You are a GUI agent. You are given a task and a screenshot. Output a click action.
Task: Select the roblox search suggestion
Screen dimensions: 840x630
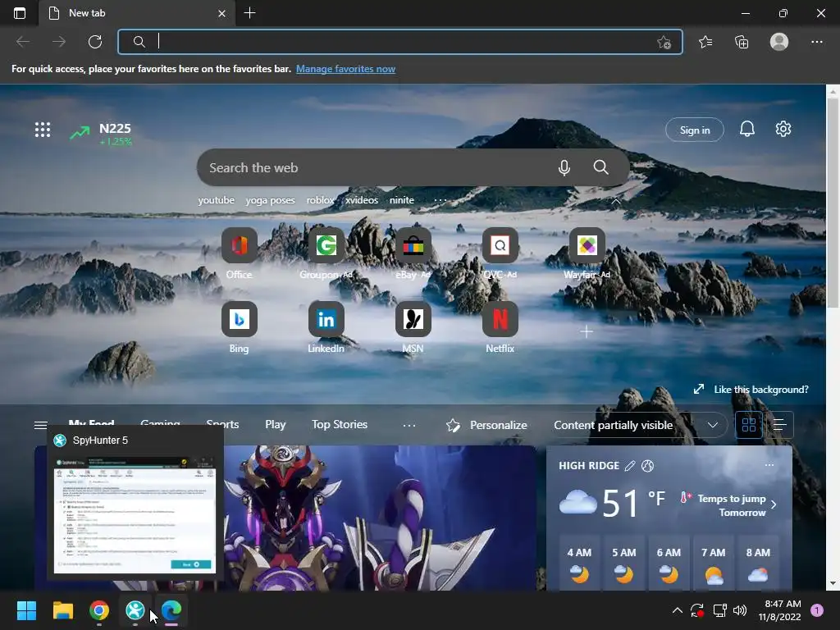coord(320,200)
